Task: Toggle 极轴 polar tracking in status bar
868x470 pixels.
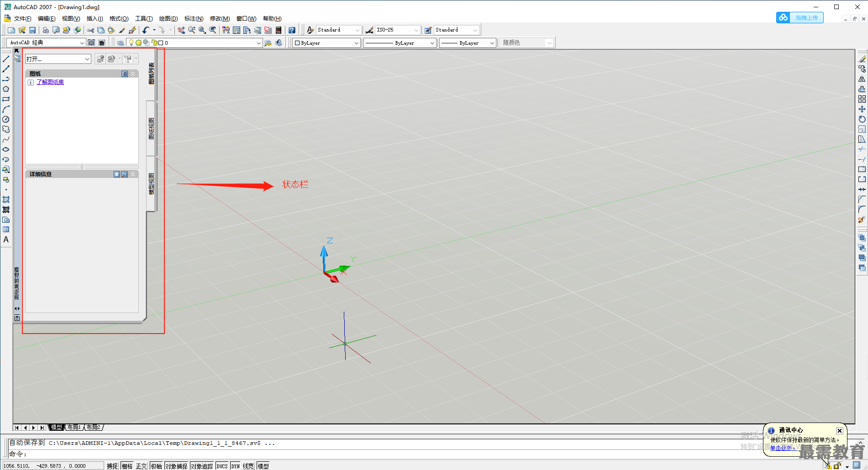Action: tap(157, 466)
